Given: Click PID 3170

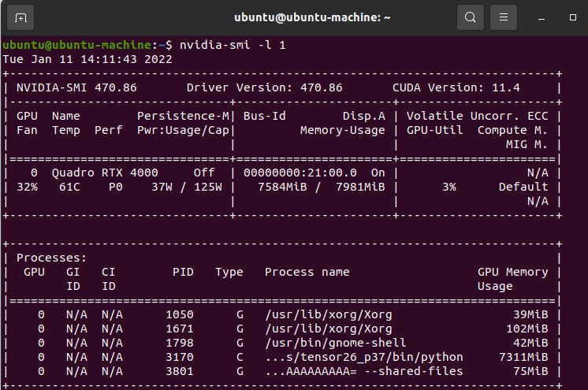Looking at the screenshot, I should tap(180, 358).
